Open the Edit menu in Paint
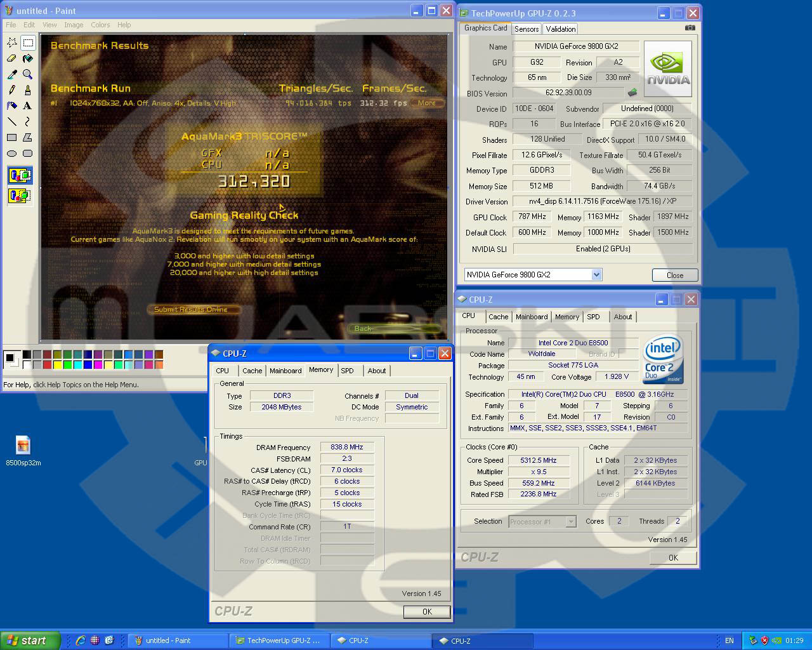This screenshot has width=812, height=650. [x=29, y=25]
